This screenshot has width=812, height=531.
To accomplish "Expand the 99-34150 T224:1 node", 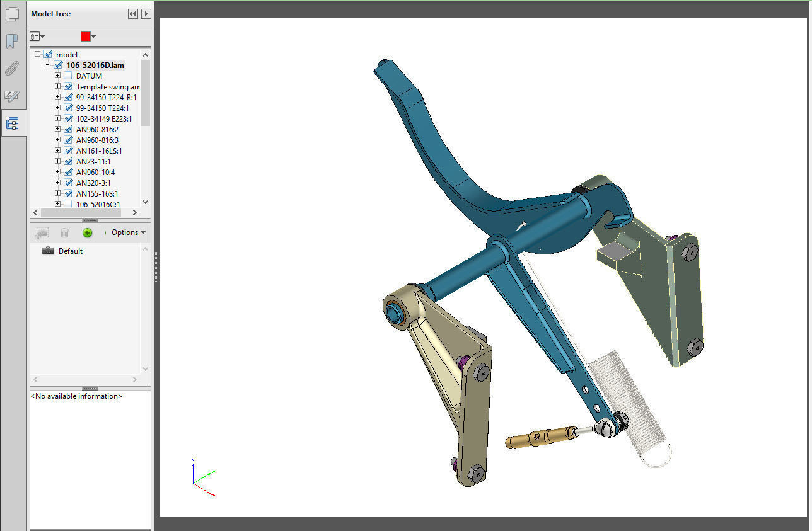I will click(x=58, y=108).
